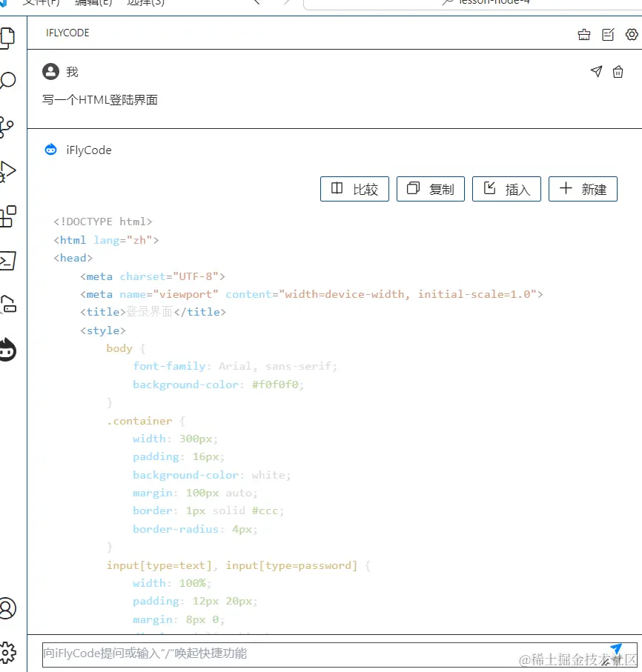
Task: Open Run and Debug view
Action: (7, 171)
